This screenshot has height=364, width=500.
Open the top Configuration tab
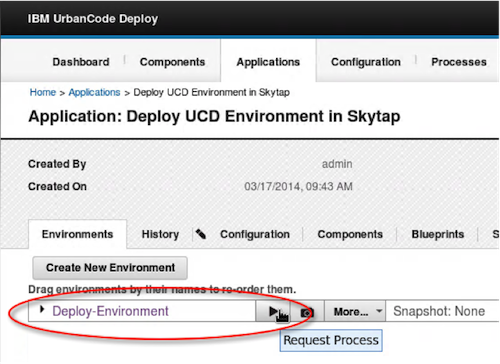[366, 62]
